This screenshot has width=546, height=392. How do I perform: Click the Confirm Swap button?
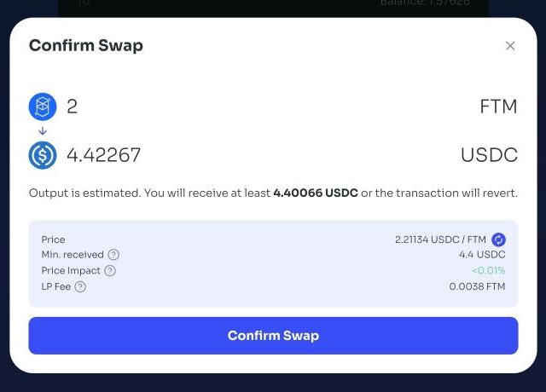point(273,336)
